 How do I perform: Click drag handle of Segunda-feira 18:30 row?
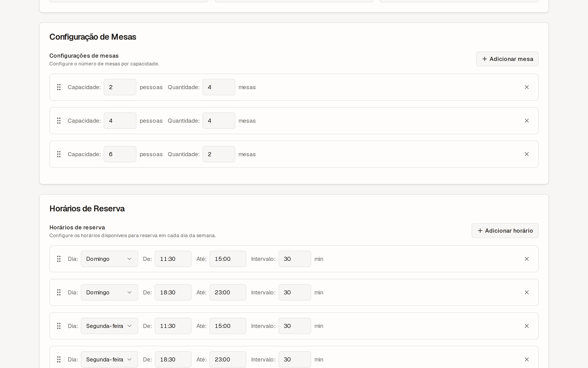pos(59,360)
